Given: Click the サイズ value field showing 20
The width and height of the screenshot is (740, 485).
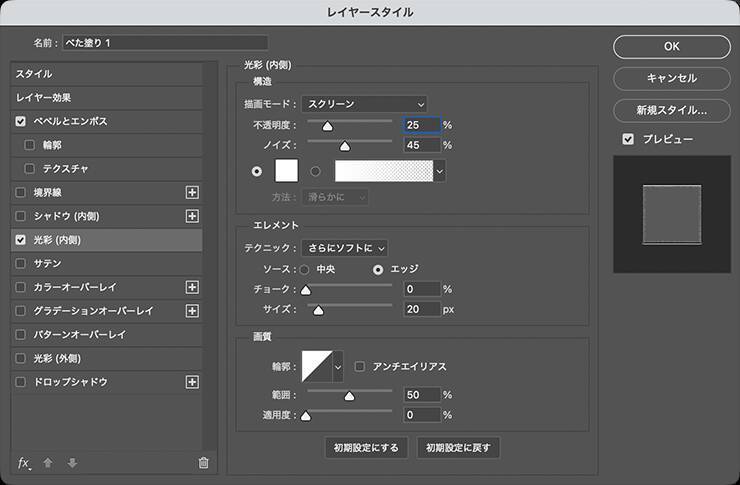Looking at the screenshot, I should 422,309.
